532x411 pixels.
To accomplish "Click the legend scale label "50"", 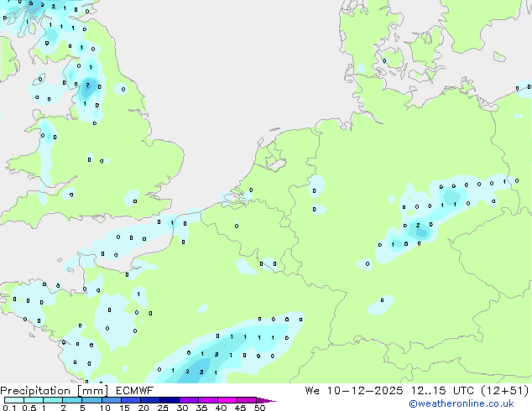I will [259, 408].
